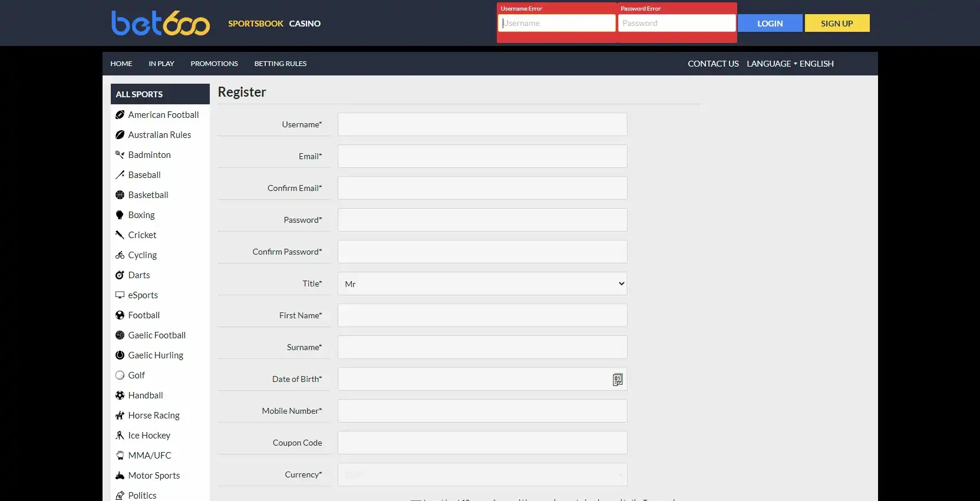This screenshot has width=980, height=501.
Task: Select the Badminton shuttlecock icon
Action: point(120,155)
